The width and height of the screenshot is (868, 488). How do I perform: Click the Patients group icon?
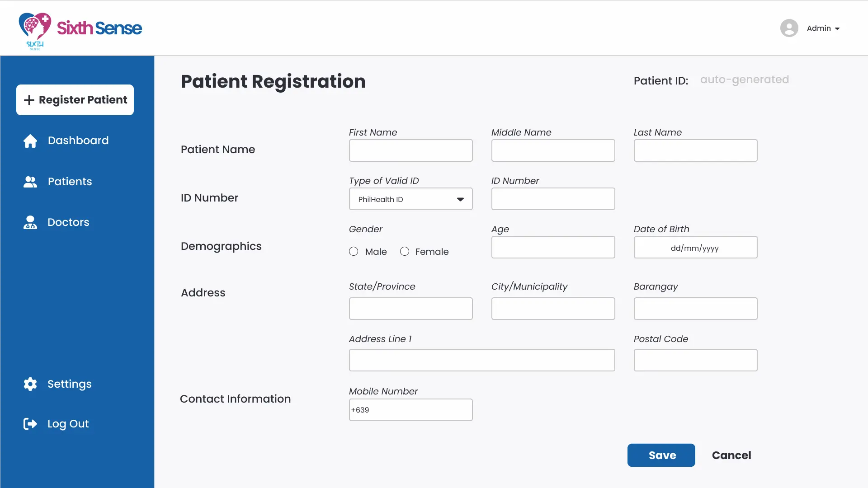click(x=30, y=182)
